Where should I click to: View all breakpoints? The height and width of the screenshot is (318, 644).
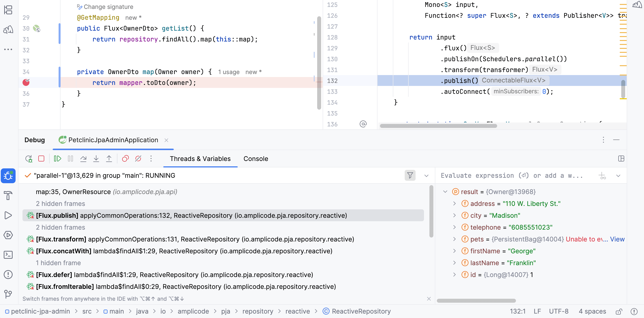pos(125,159)
